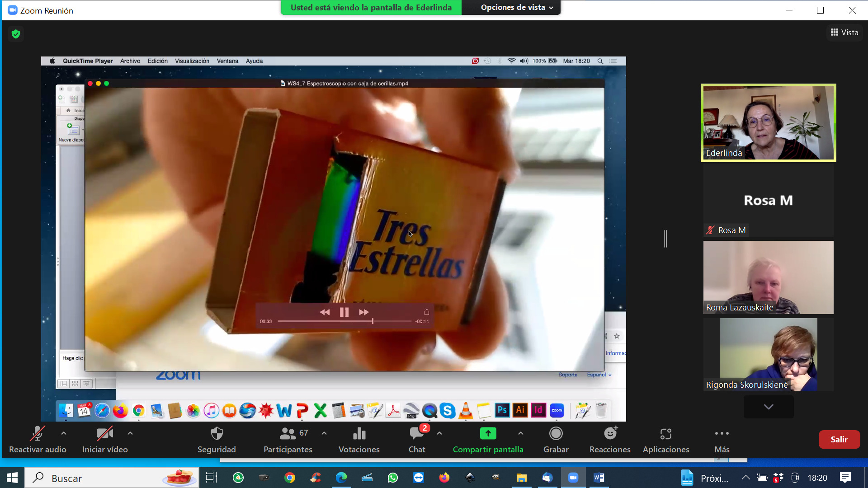Open Word from the Windows taskbar
Viewport: 868px width, 488px height.
[x=599, y=478]
